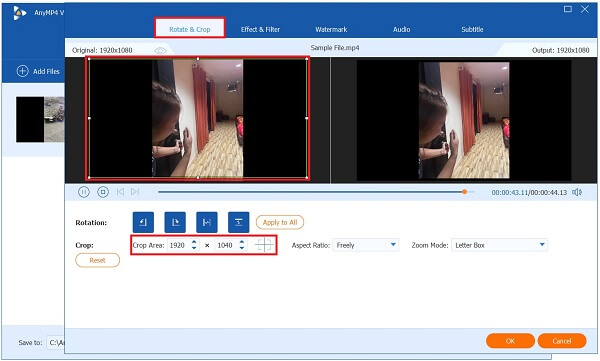Viewport: 600px width, 361px height.
Task: Click the Save to path field
Action: coord(56,342)
